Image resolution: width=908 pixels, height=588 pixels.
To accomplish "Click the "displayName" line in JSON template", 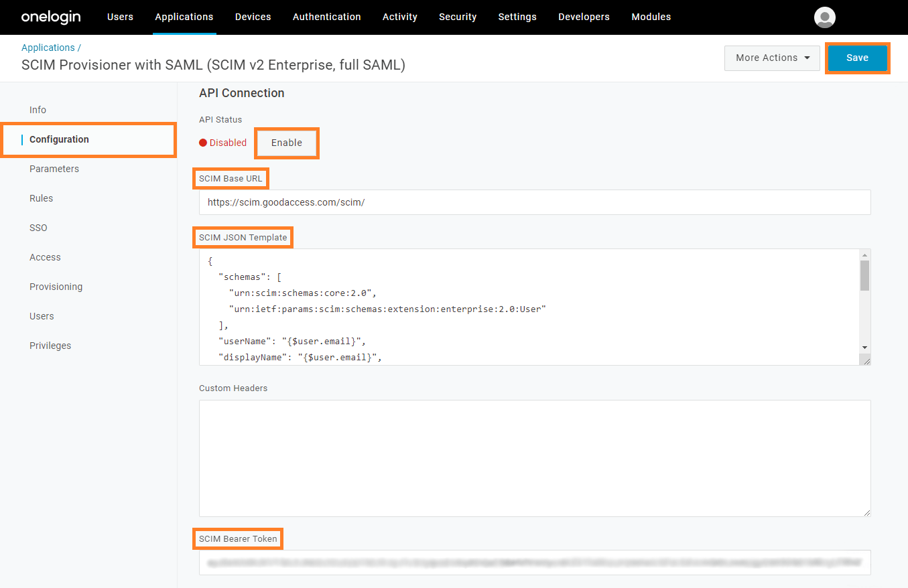I will [x=300, y=358].
